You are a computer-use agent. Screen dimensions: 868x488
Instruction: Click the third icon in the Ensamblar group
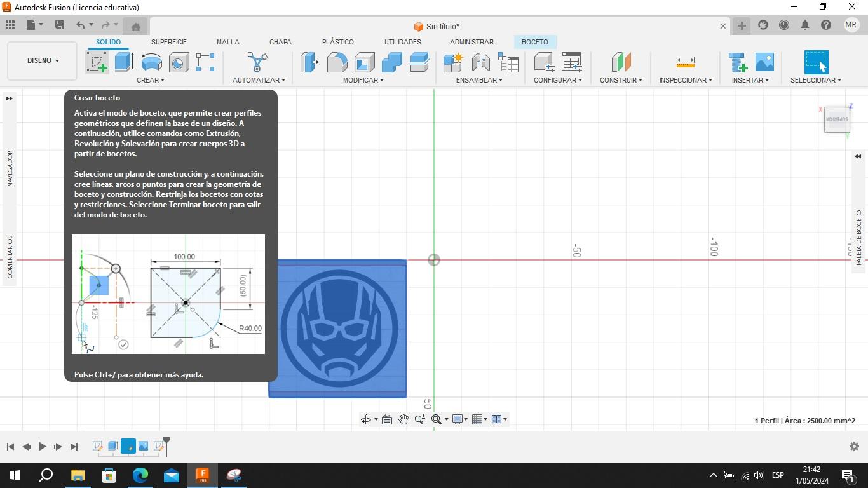[508, 62]
